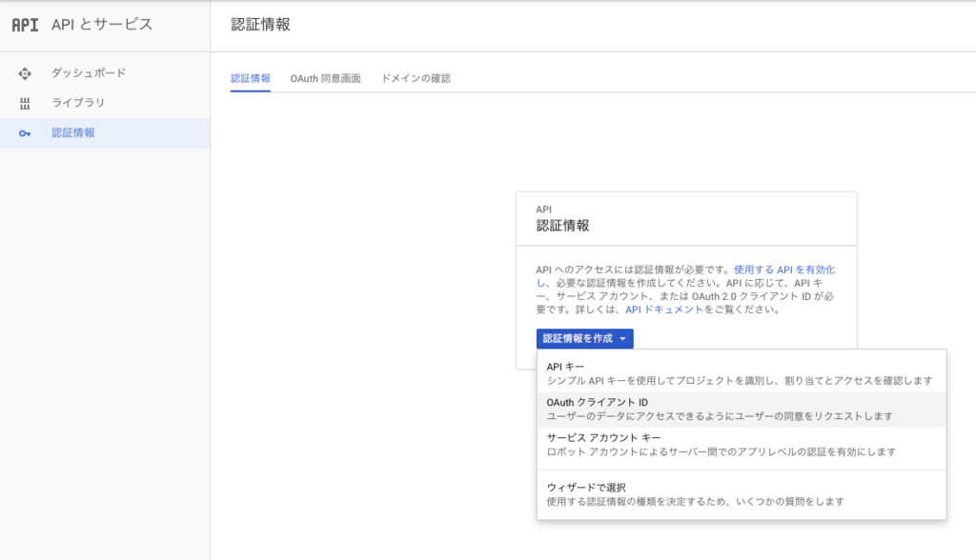Click the ダッシュボード dashboard icon

coord(25,73)
